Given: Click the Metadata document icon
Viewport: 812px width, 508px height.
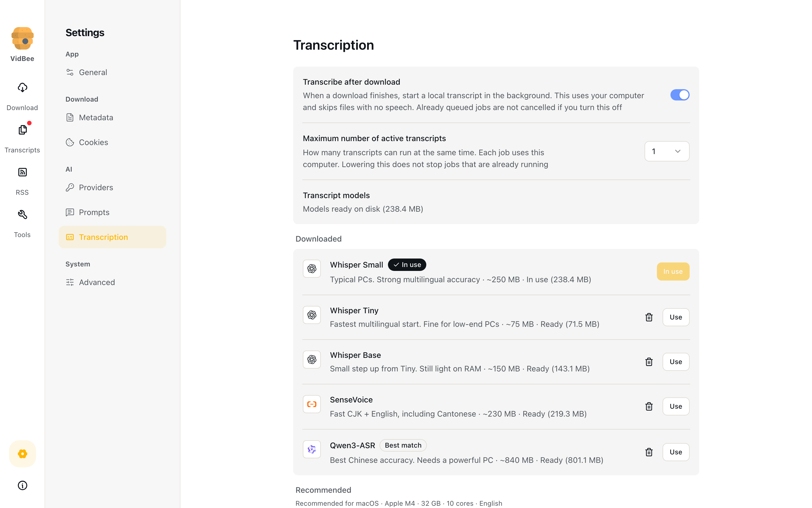Looking at the screenshot, I should (70, 117).
